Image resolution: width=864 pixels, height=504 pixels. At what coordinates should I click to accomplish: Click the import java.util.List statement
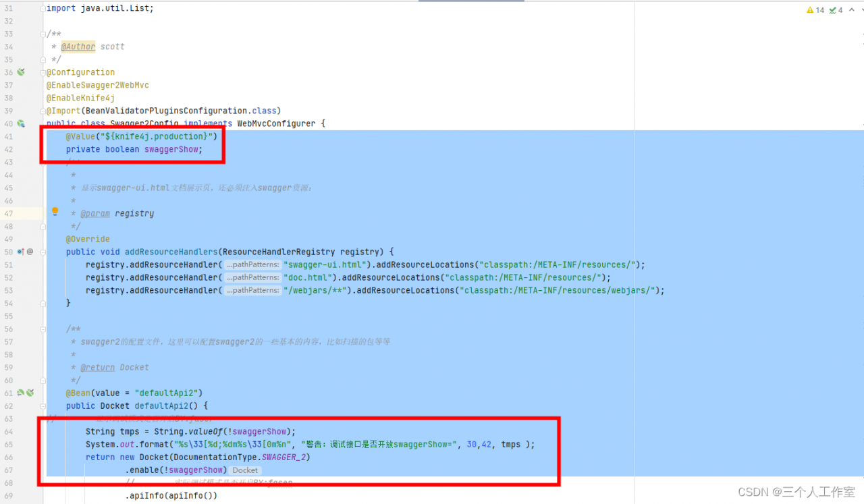point(100,8)
